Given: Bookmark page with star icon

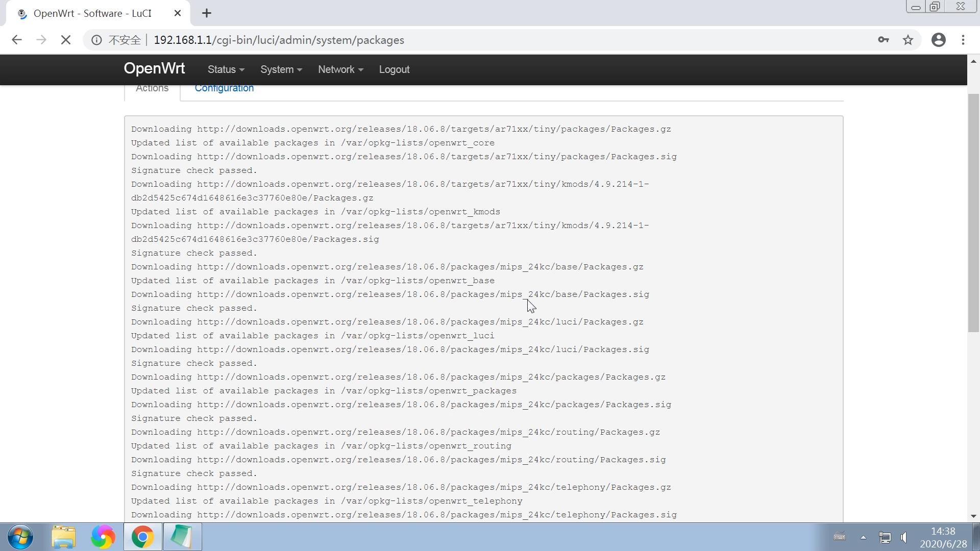Looking at the screenshot, I should [908, 40].
